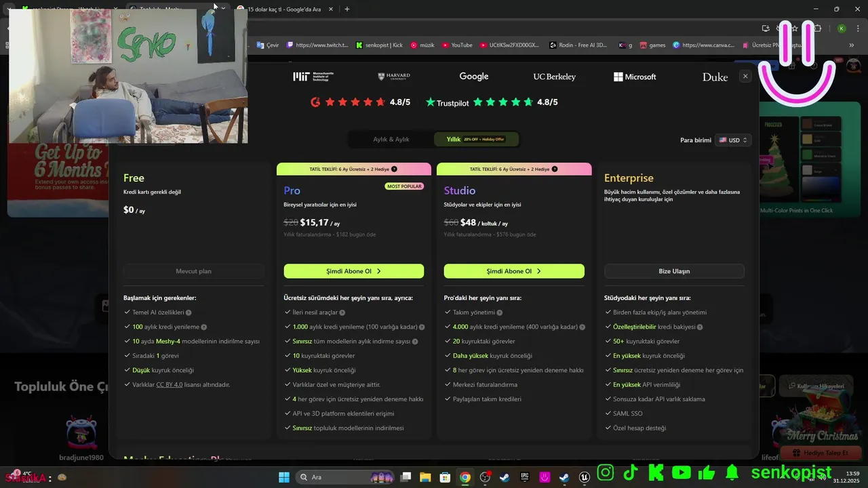Click info icon beside Sınırsız tüm modellerin
Screen dimensions: 868x488
(415, 342)
